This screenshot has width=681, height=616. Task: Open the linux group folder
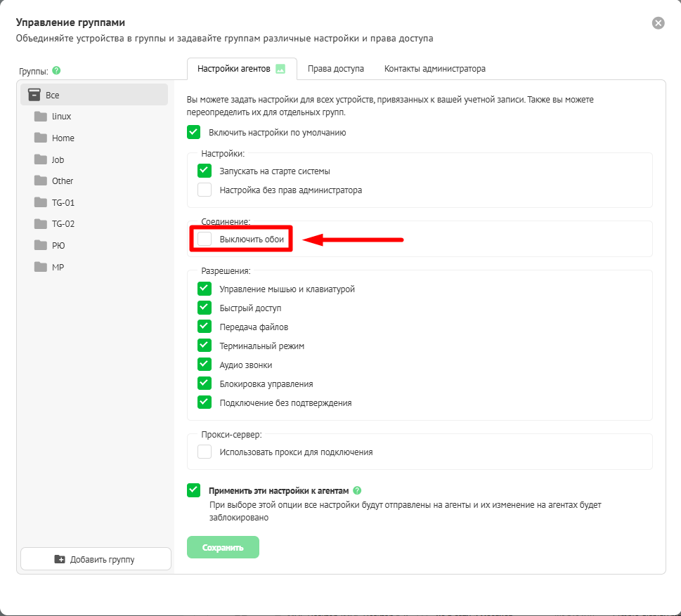(62, 117)
